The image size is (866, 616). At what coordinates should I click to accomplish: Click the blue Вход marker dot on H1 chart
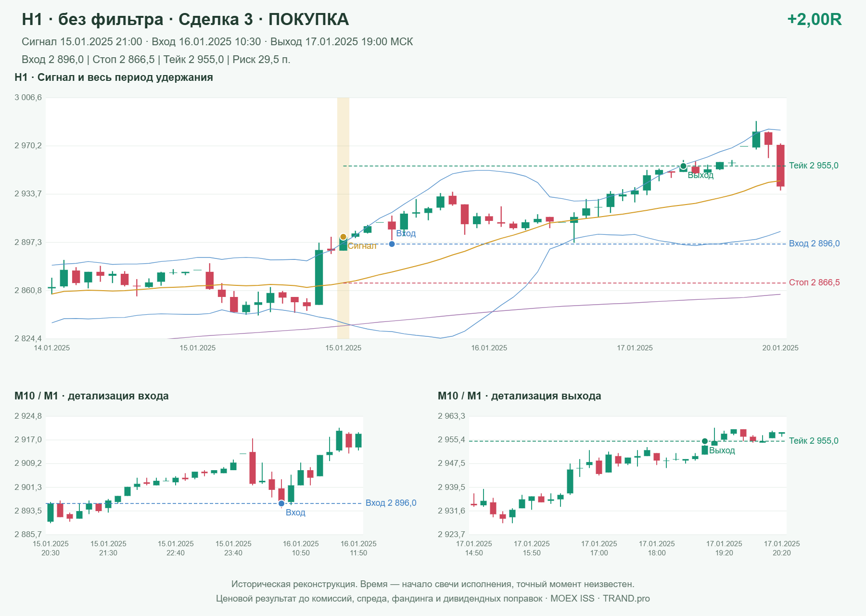click(392, 244)
